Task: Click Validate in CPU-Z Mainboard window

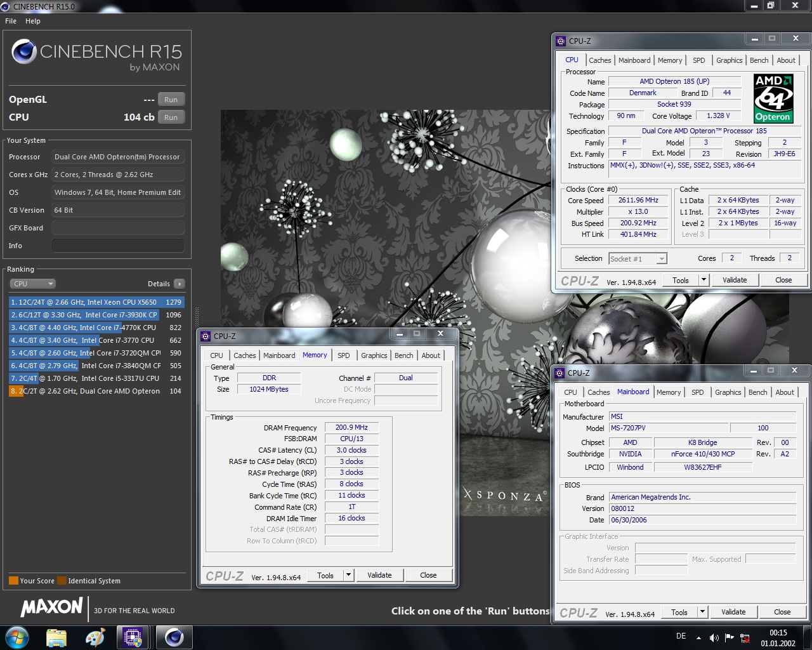Action: point(733,612)
